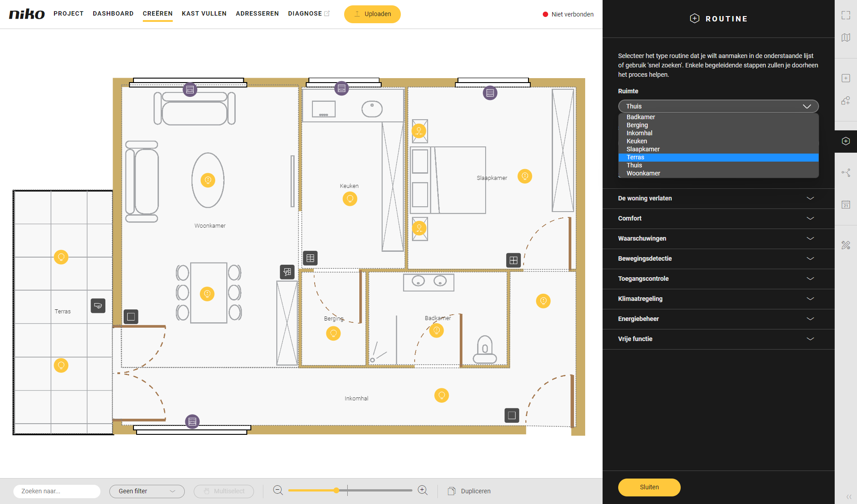Open the ADRESSEREN tab
The width and height of the screenshot is (857, 504).
coord(257,13)
